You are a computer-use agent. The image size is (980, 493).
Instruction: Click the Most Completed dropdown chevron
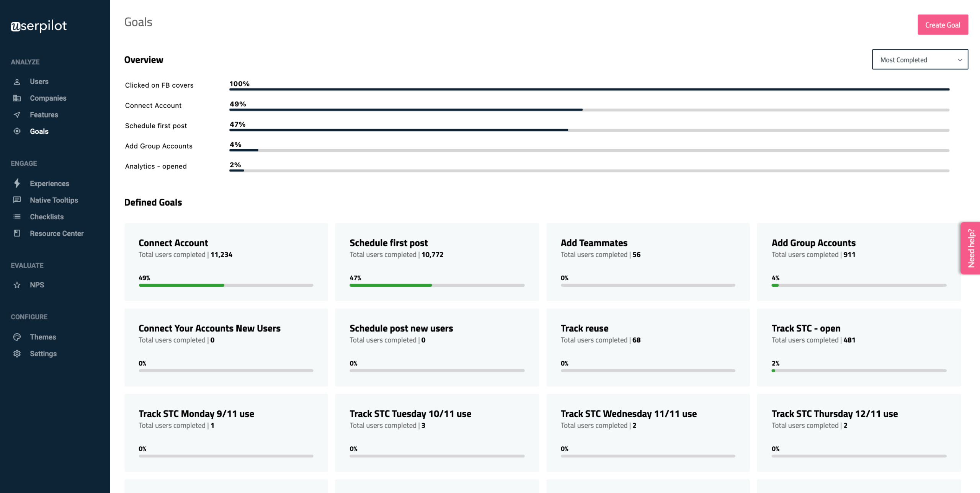pos(960,60)
